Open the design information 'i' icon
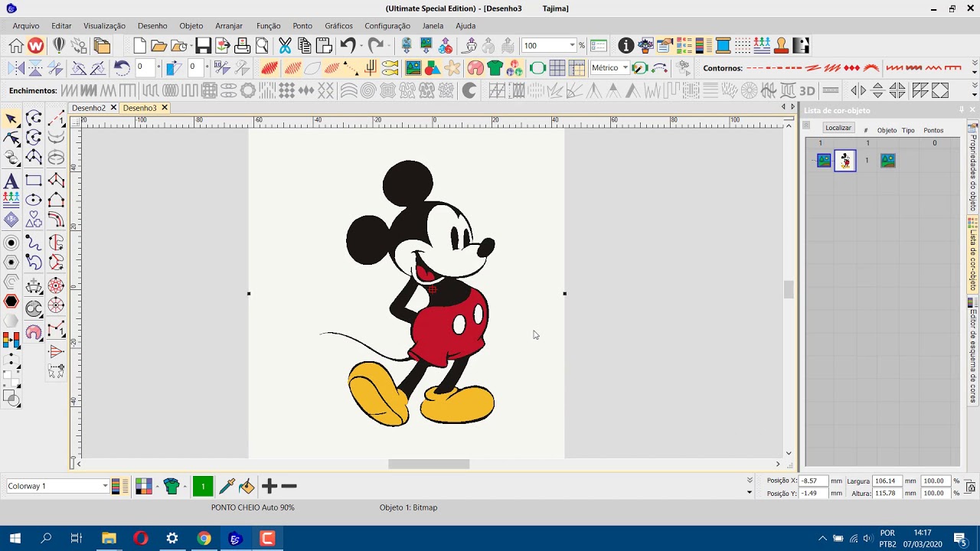The width and height of the screenshot is (980, 551). (x=626, y=46)
